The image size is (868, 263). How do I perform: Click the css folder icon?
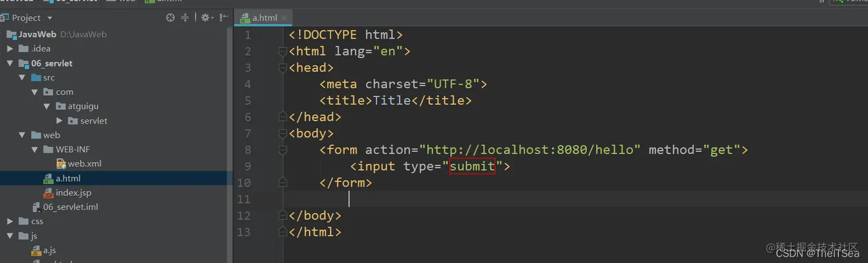coord(24,221)
